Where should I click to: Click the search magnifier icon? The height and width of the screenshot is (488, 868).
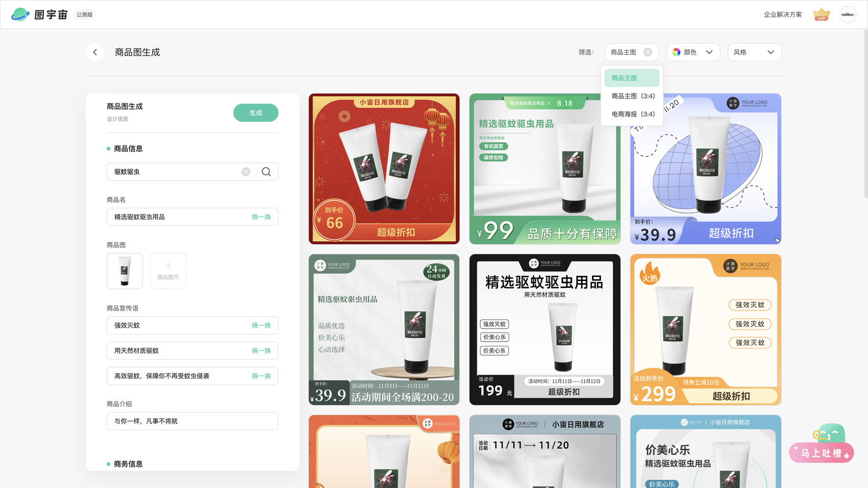266,172
